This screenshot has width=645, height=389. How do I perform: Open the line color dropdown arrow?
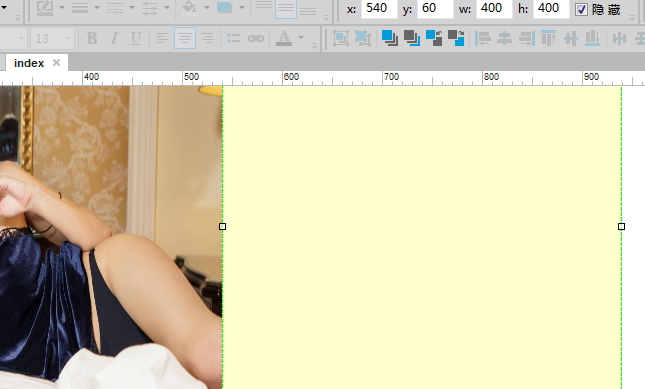tap(62, 7)
